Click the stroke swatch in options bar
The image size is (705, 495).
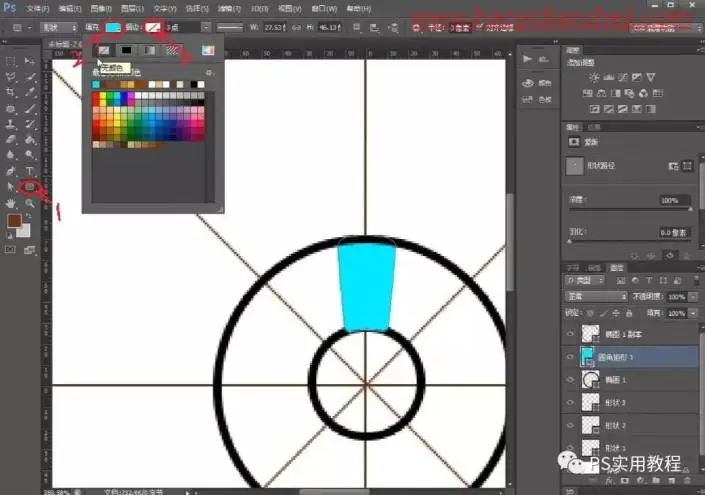pos(153,28)
